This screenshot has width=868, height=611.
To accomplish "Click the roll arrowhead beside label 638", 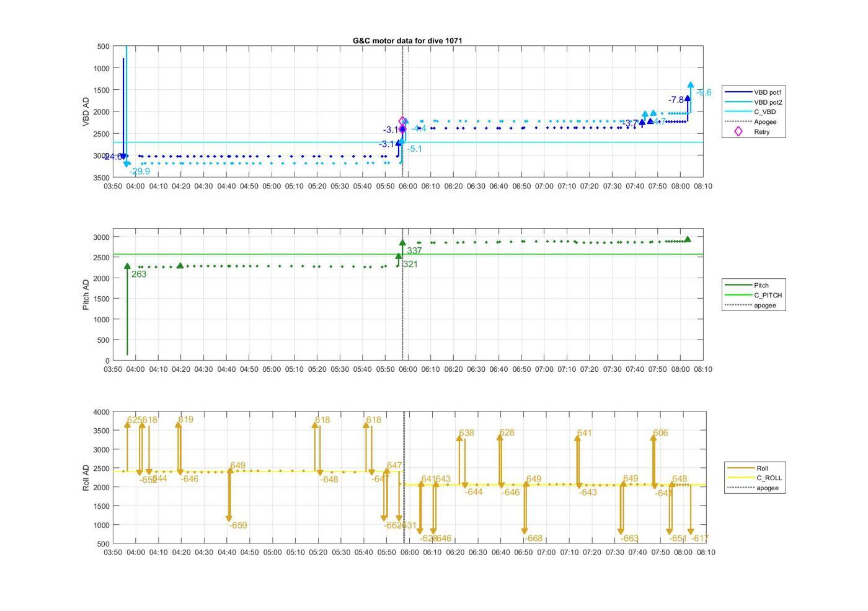I will [x=459, y=438].
